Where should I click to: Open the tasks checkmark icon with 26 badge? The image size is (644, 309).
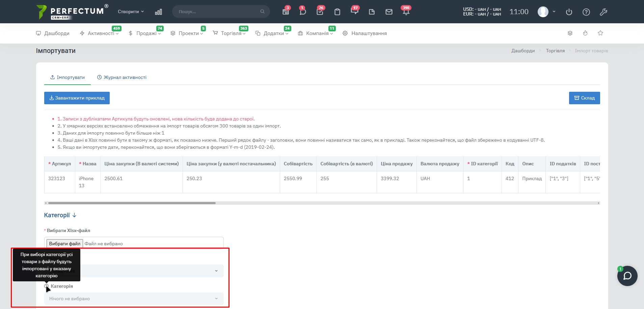pyautogui.click(x=320, y=12)
